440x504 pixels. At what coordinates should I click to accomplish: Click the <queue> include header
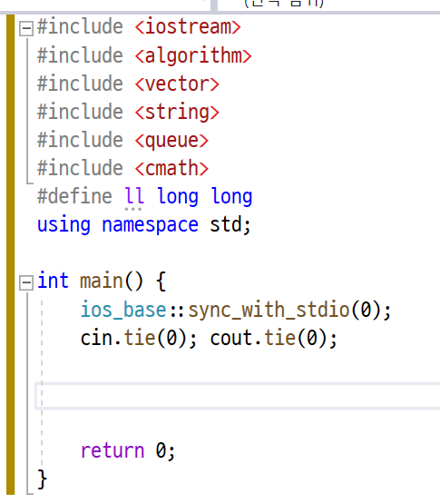(171, 141)
